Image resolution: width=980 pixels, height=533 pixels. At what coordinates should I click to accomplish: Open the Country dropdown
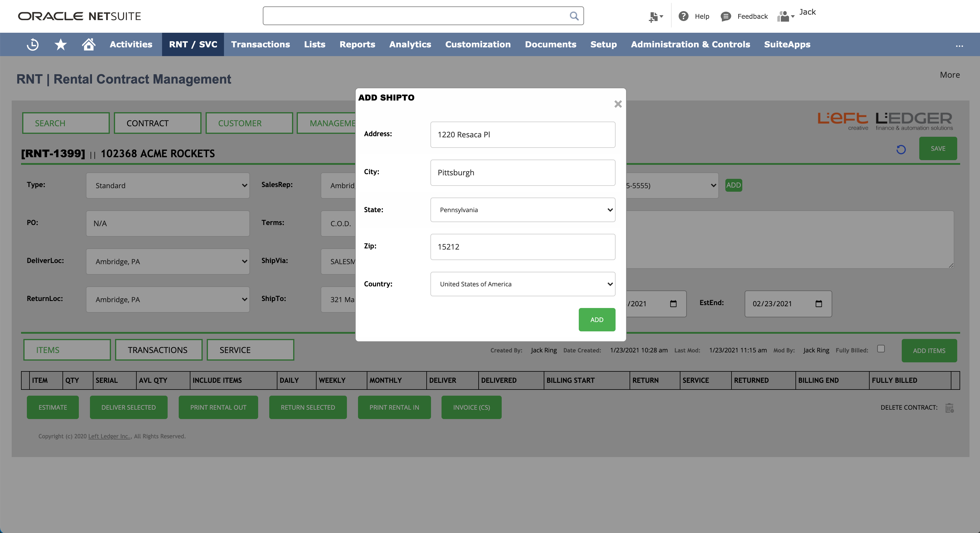point(522,284)
